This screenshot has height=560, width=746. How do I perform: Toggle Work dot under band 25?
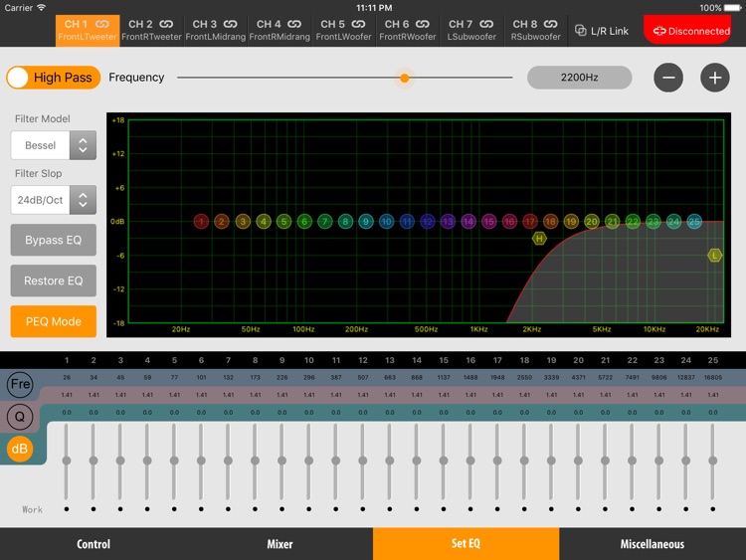pyautogui.click(x=713, y=509)
